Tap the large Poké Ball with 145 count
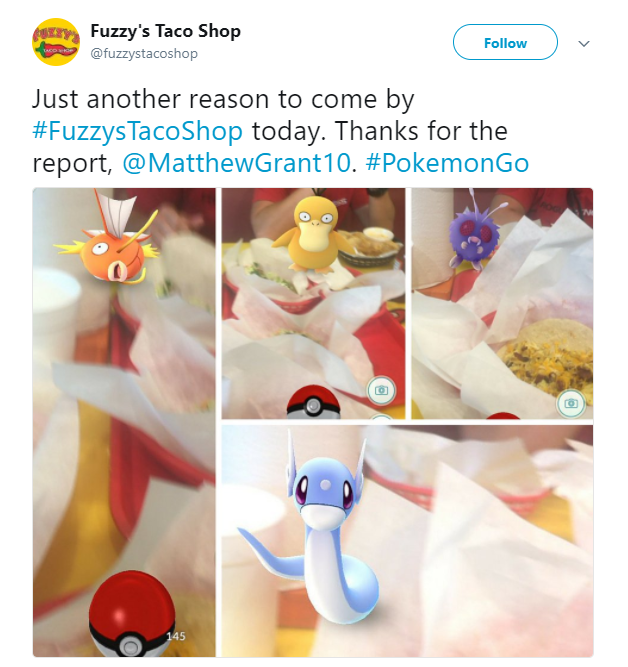Viewport: 628px width, 667px height. [133, 614]
